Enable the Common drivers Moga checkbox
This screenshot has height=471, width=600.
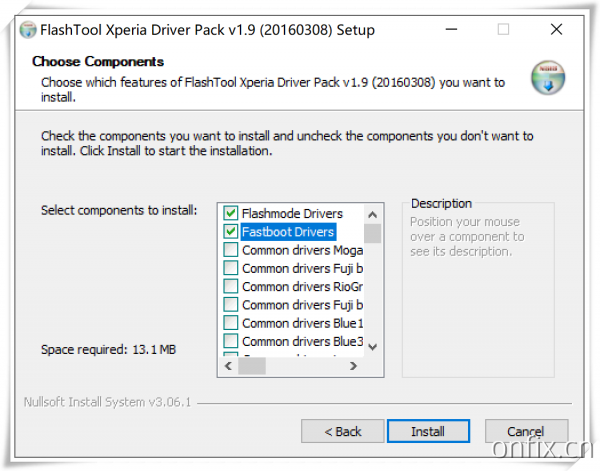(x=231, y=250)
